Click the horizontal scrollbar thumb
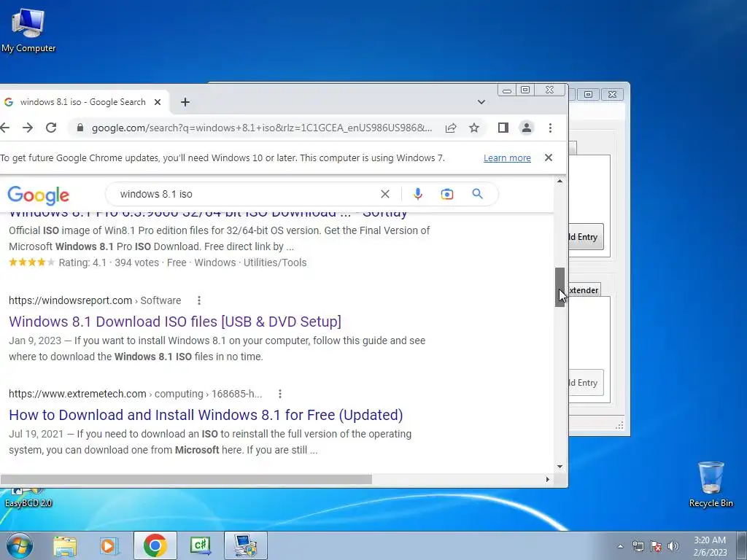This screenshot has width=747, height=560. tap(186, 479)
